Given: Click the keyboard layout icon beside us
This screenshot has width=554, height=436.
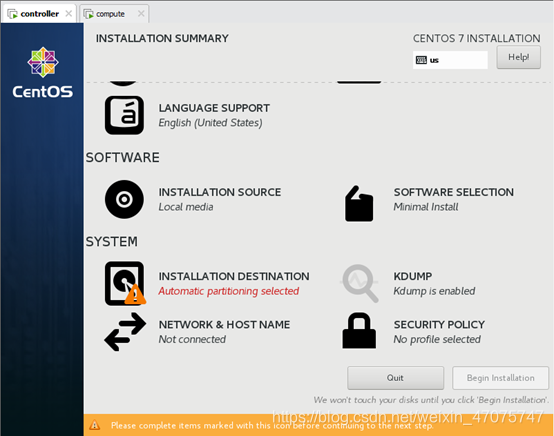Looking at the screenshot, I should pos(421,60).
